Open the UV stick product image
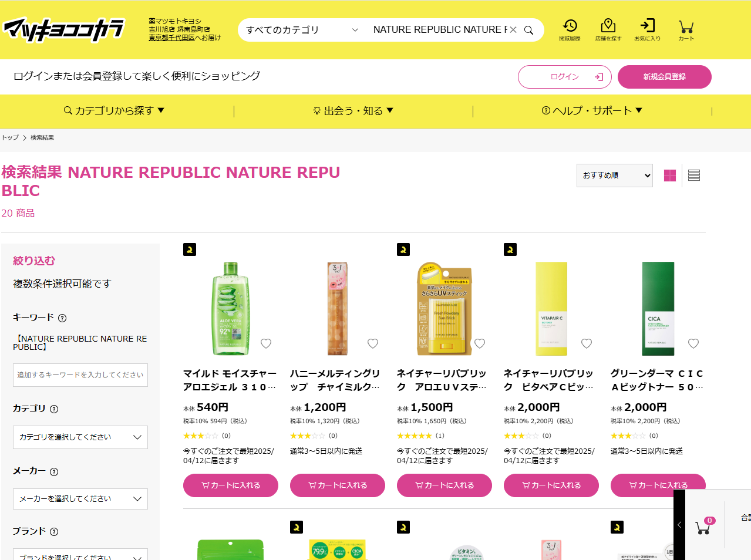This screenshot has width=751, height=560. (444, 309)
